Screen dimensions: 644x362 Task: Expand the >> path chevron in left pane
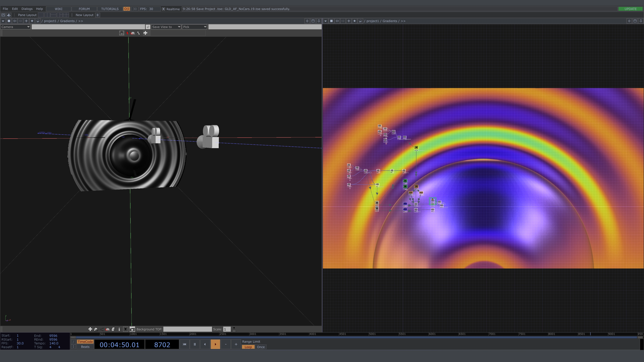click(80, 21)
